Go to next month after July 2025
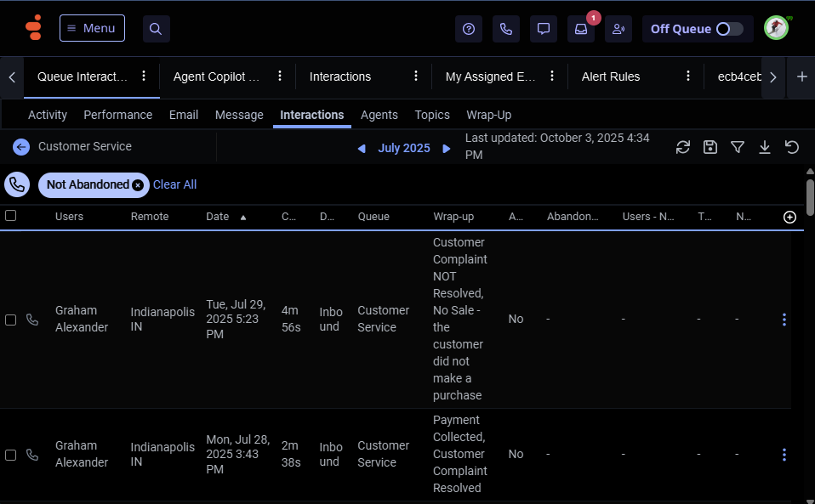This screenshot has width=815, height=504. coord(447,148)
